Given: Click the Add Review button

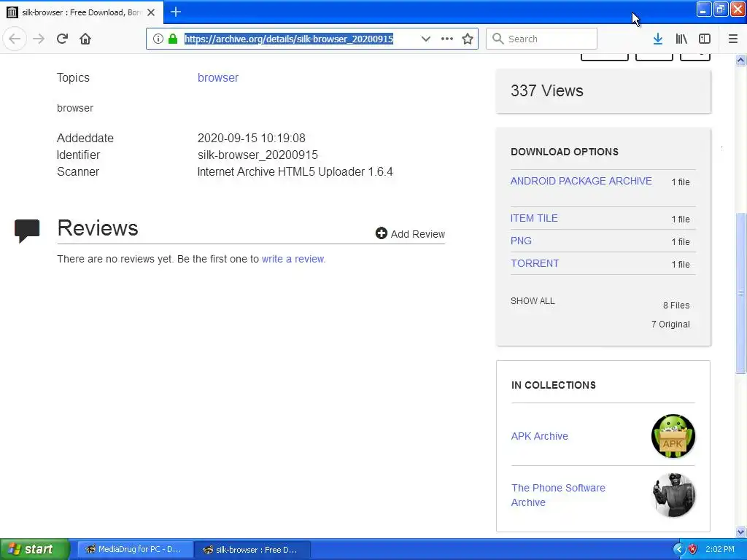Looking at the screenshot, I should 410,234.
